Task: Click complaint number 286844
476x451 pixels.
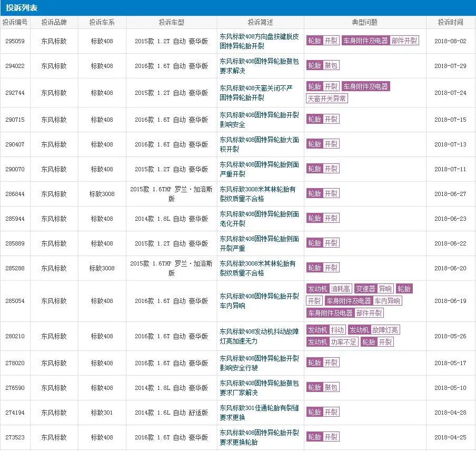Action: coord(15,194)
